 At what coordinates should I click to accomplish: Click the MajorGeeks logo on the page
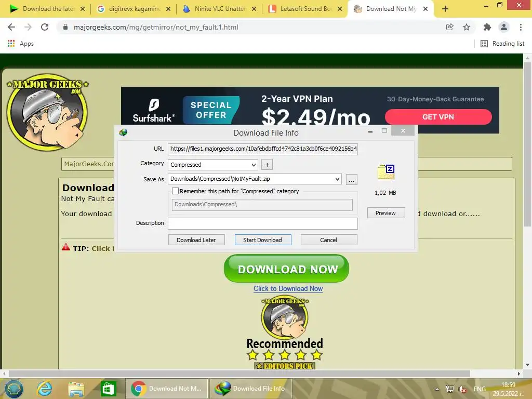[47, 112]
